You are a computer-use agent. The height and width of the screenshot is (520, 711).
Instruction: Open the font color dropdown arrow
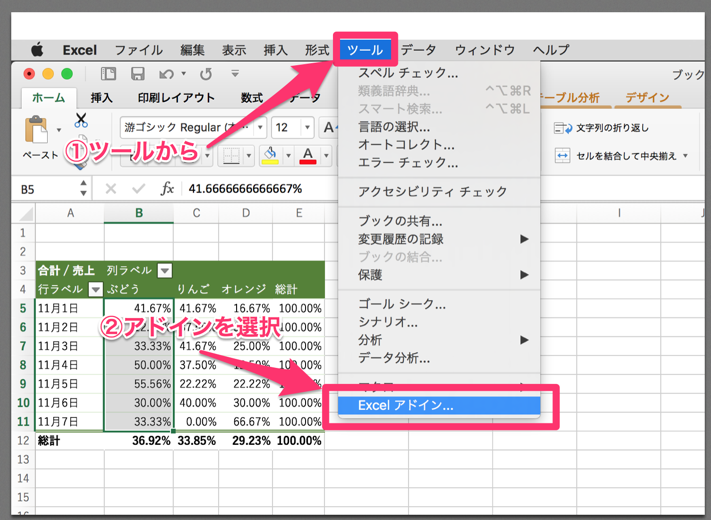tap(326, 156)
